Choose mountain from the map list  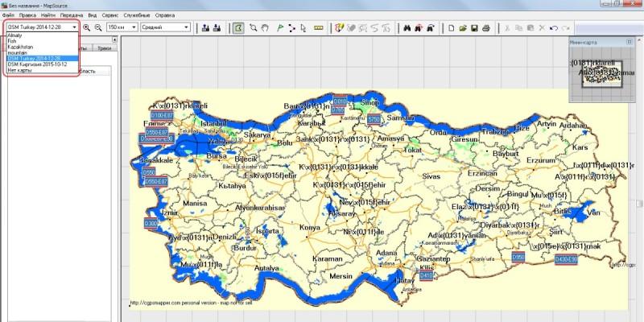[x=42, y=52]
